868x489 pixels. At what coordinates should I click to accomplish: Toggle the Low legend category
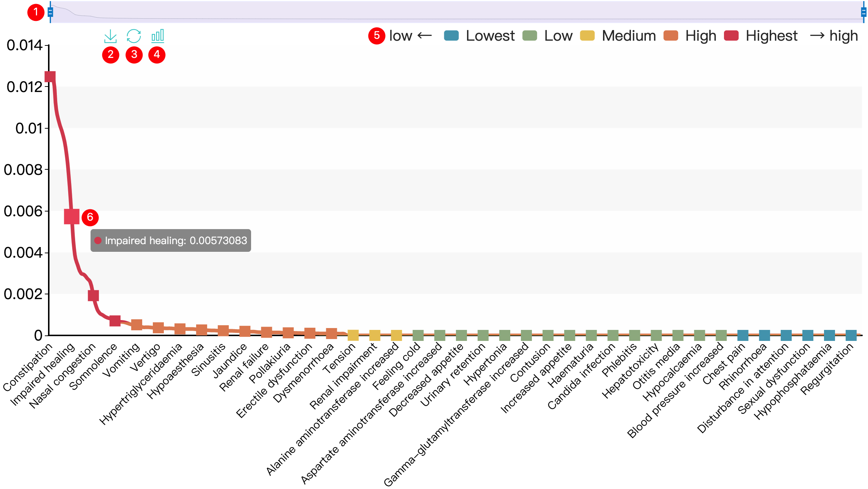pyautogui.click(x=530, y=36)
